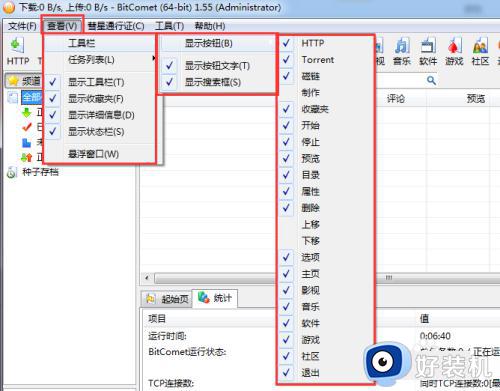Click the 预览 column header
This screenshot has width=500, height=391.
tap(476, 99)
